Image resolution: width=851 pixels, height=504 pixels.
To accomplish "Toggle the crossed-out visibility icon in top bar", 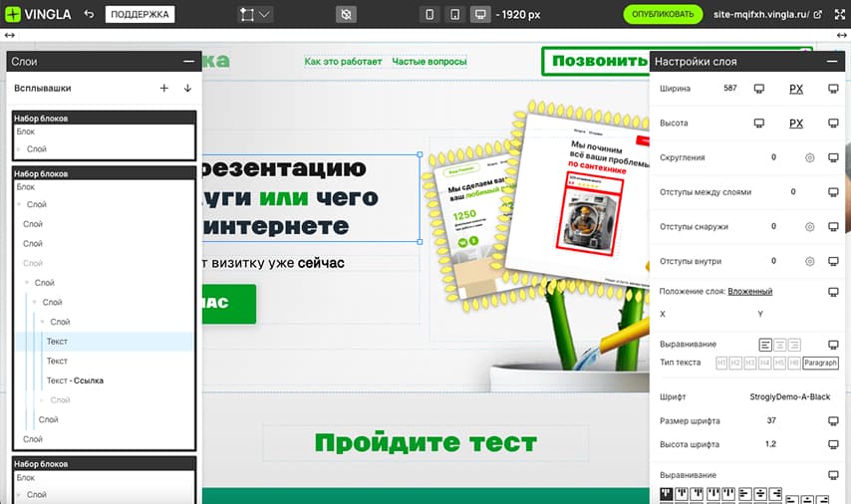I will click(346, 15).
